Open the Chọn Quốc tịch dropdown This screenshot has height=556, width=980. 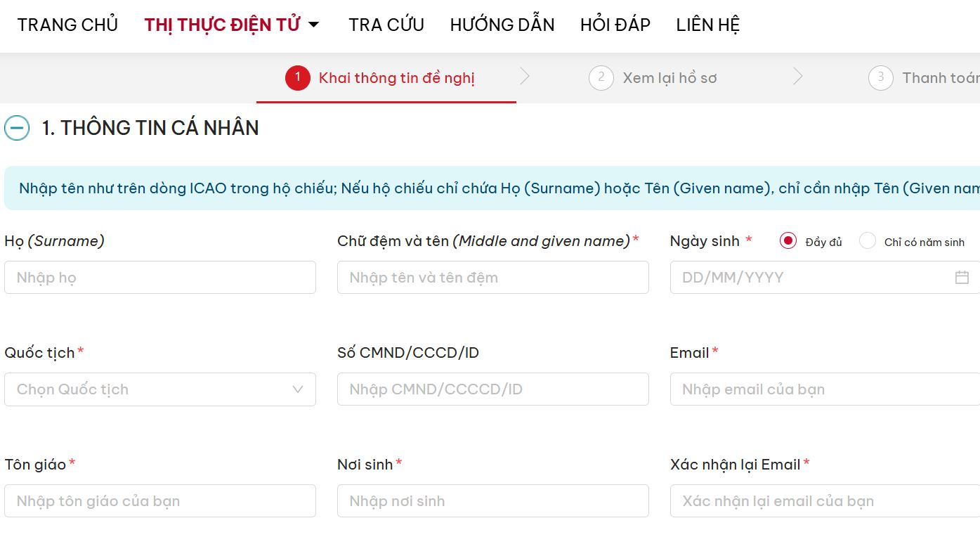click(160, 389)
